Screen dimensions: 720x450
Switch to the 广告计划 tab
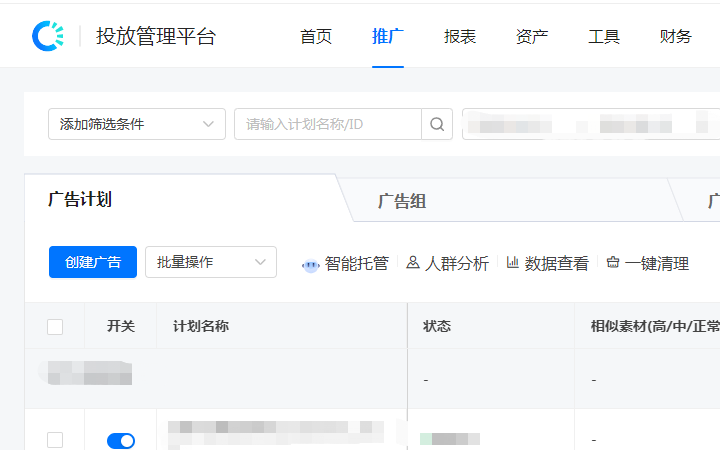tap(80, 199)
